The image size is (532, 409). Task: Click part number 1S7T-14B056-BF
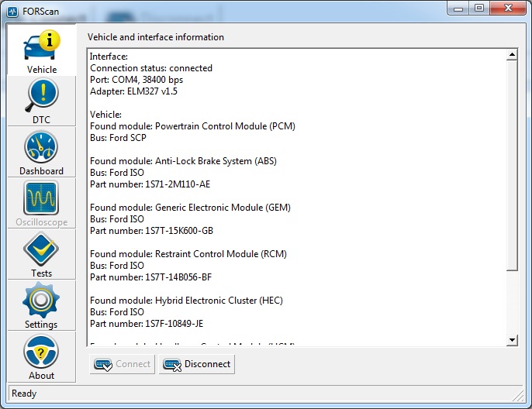178,277
